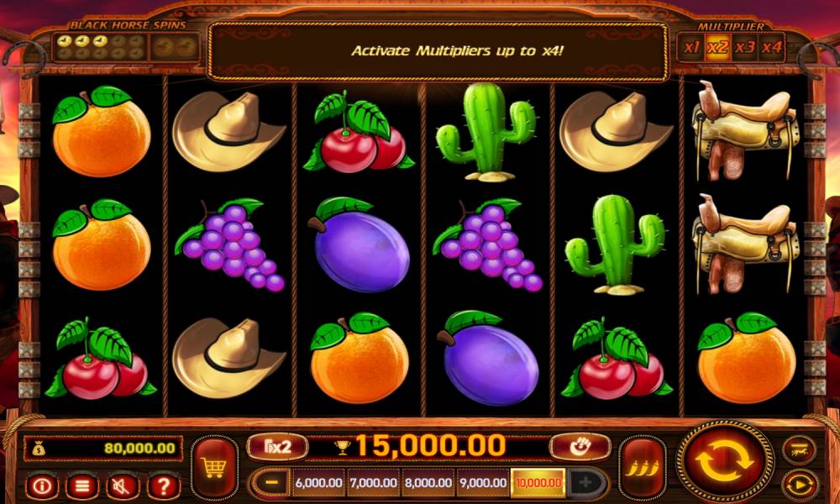
Task: Select the 6,000.00 bet value
Action: click(x=318, y=483)
